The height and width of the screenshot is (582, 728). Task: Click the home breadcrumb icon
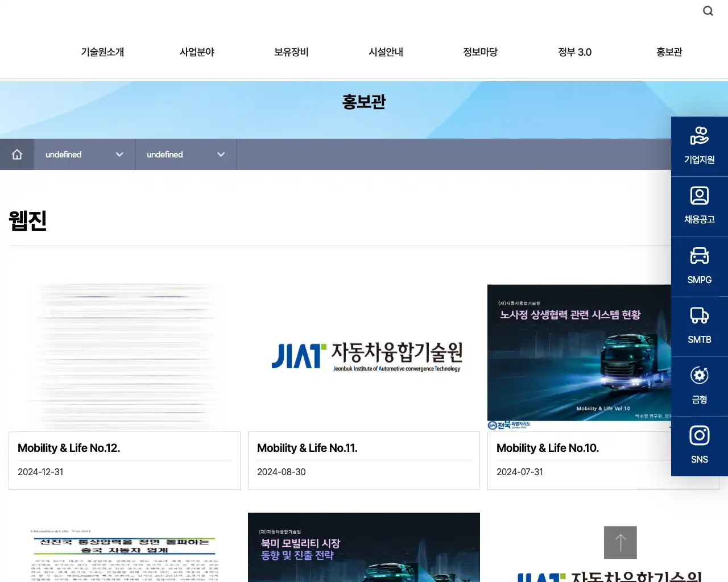tap(17, 154)
